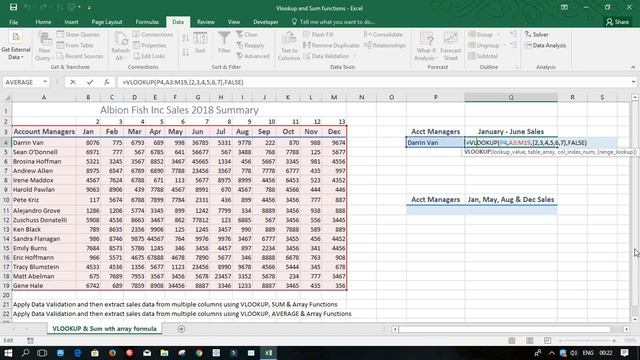
Task: Open Solver add-in
Action: [x=536, y=35]
